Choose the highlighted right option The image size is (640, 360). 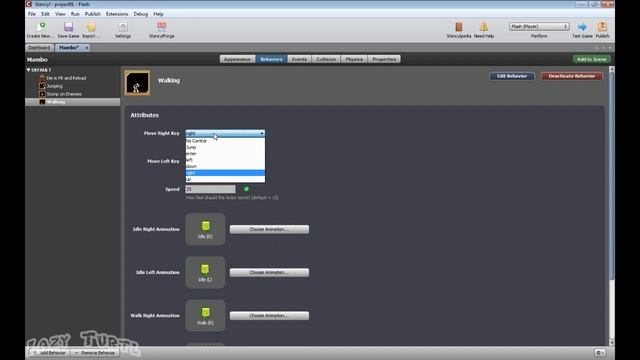(x=225, y=173)
